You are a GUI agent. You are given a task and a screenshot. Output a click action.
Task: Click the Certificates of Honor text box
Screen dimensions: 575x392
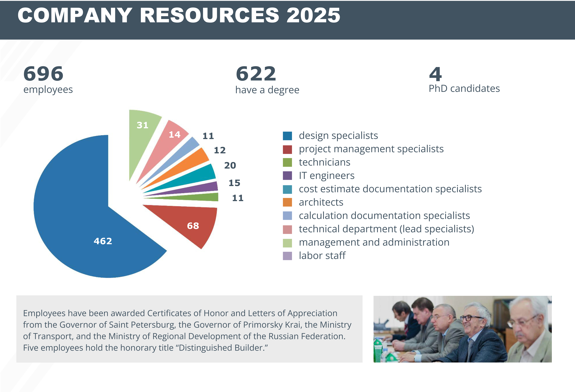(189, 329)
